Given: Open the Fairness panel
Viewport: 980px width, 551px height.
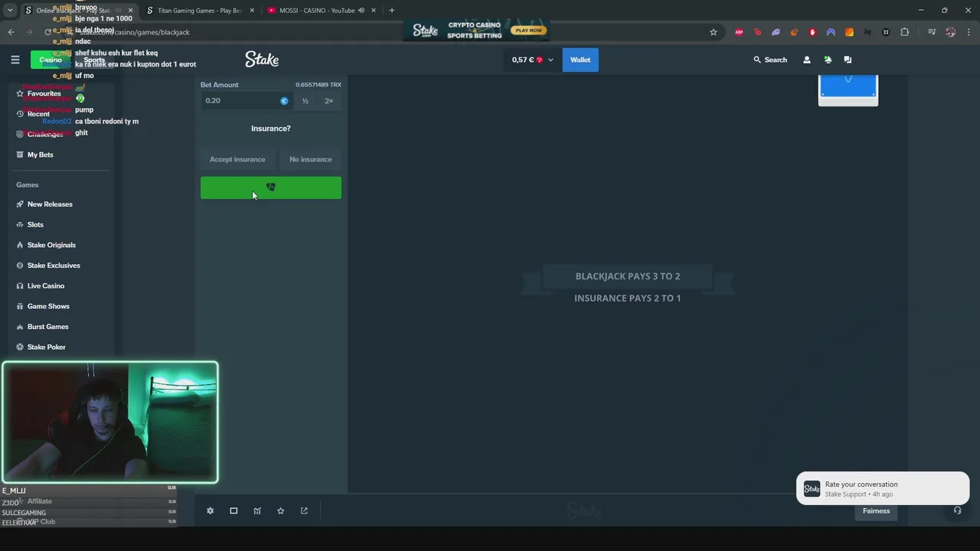Looking at the screenshot, I should [876, 510].
